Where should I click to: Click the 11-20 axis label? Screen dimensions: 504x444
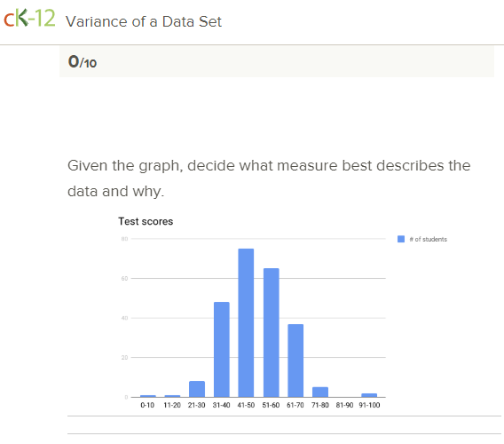coord(172,405)
